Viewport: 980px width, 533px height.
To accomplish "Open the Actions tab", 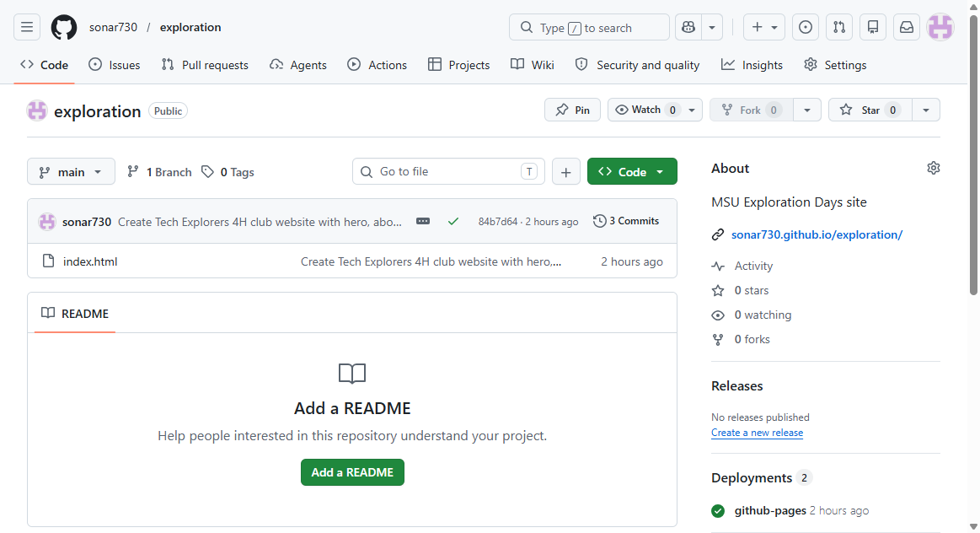I will click(377, 65).
